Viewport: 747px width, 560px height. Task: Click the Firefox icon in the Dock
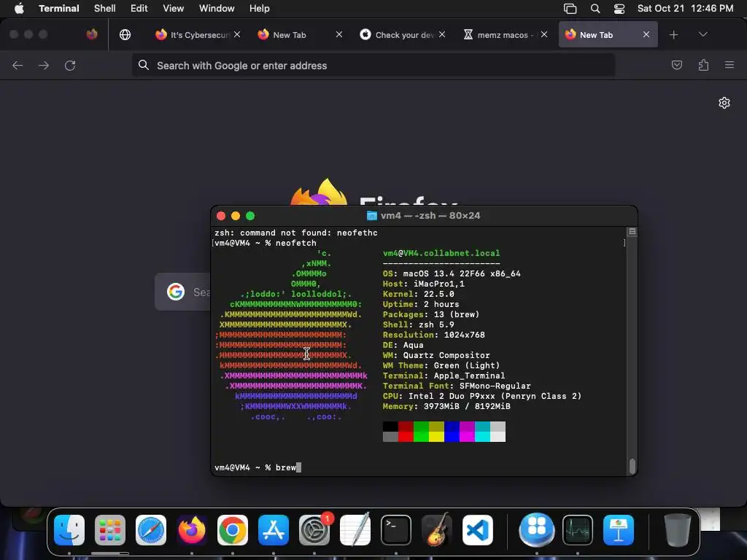[192, 530]
